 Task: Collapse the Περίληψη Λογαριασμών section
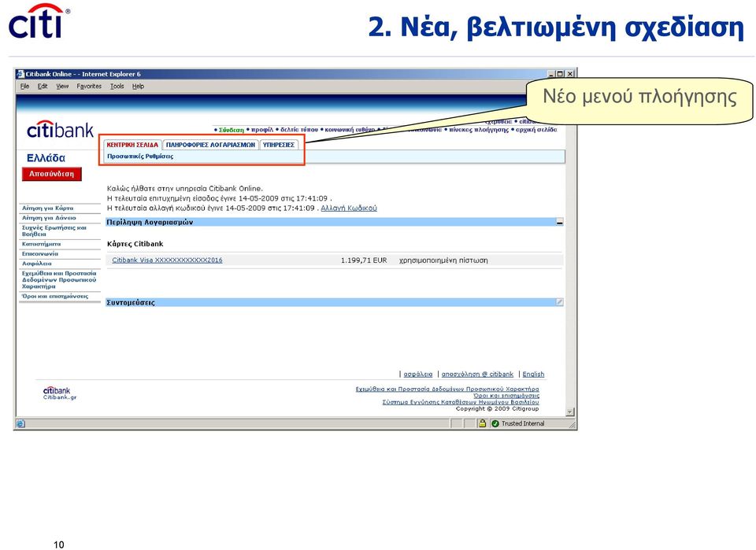pyautogui.click(x=559, y=223)
